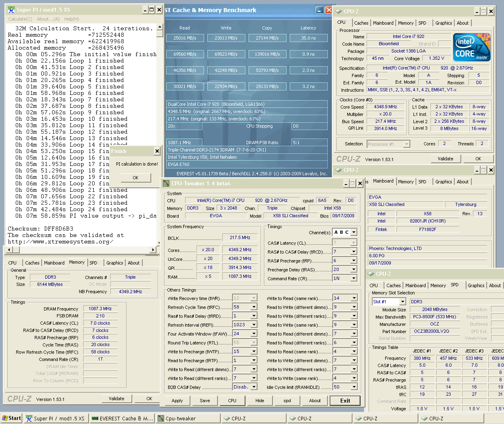The width and height of the screenshot is (504, 424).
Task: Open the Caches tab in the CPU-Z SPD window
Action: coord(394,285)
